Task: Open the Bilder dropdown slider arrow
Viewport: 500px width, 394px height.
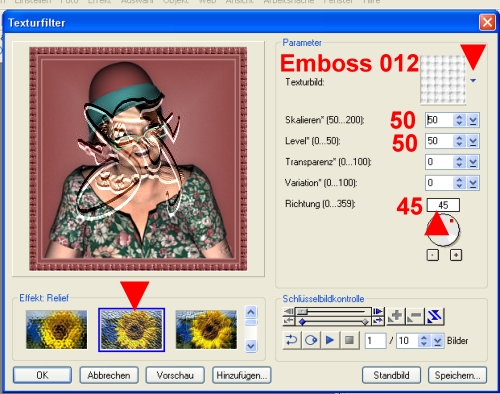Action: coord(437,341)
